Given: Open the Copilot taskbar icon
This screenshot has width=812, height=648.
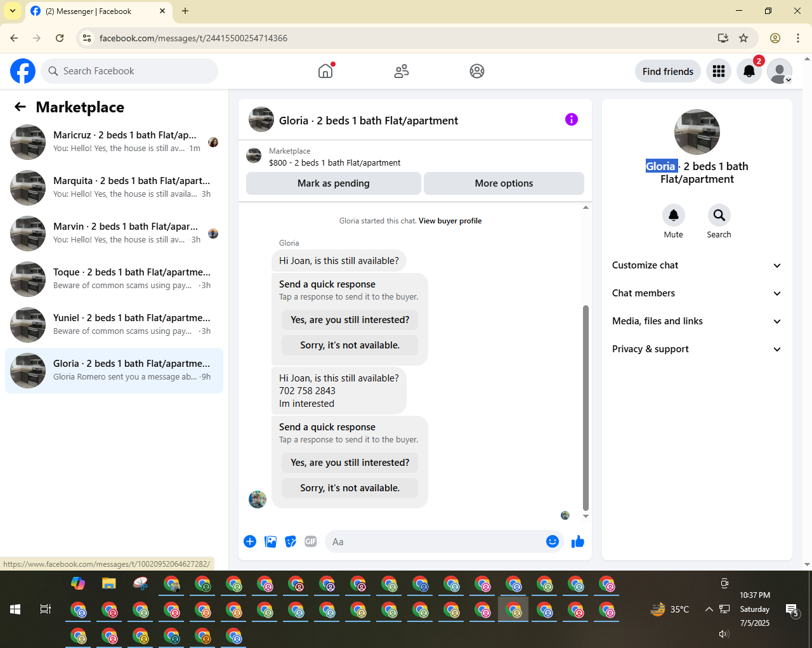Looking at the screenshot, I should (78, 583).
